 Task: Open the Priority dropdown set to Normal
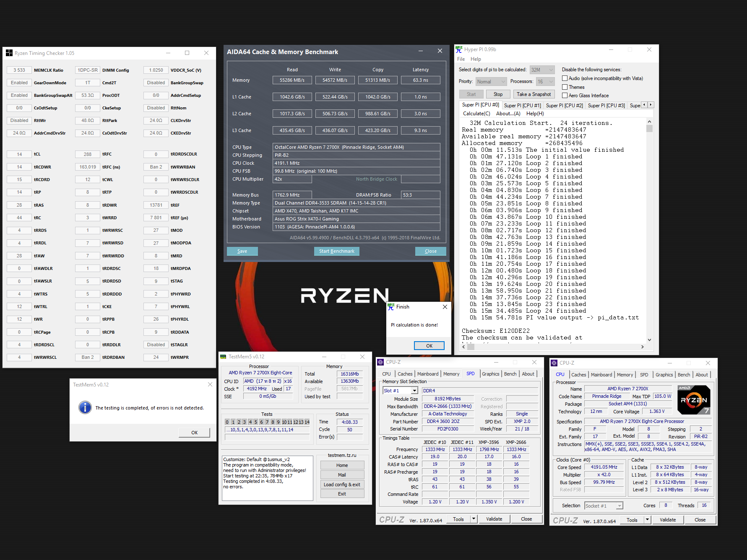pyautogui.click(x=491, y=82)
